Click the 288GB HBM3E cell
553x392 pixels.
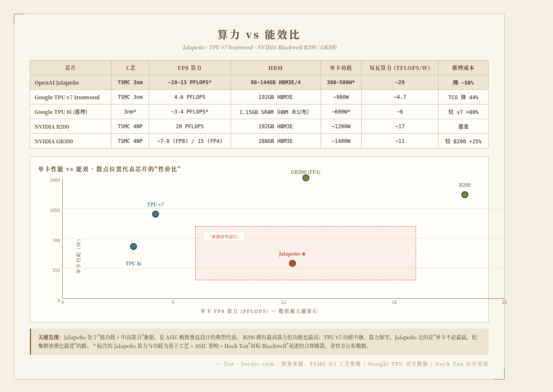[x=276, y=141]
